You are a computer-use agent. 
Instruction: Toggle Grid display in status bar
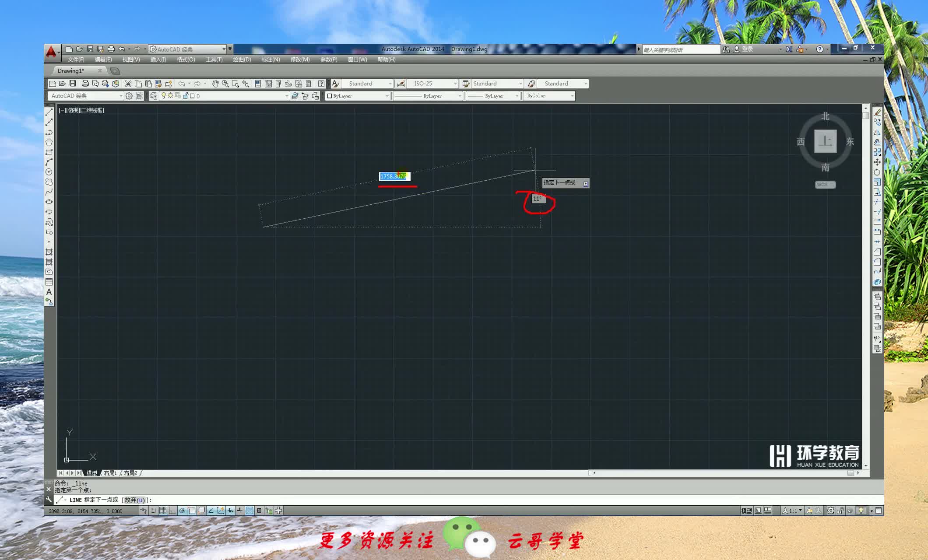(x=163, y=511)
